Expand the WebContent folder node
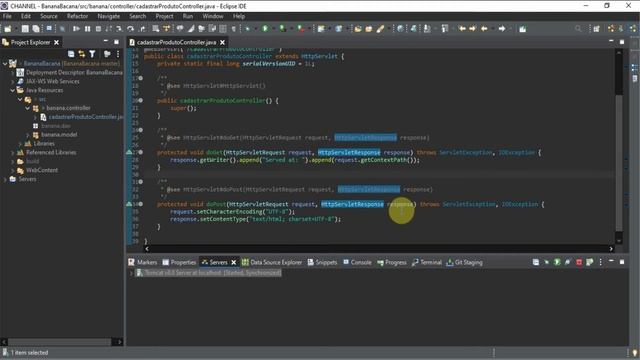This screenshot has width=640, height=360. tap(12, 170)
